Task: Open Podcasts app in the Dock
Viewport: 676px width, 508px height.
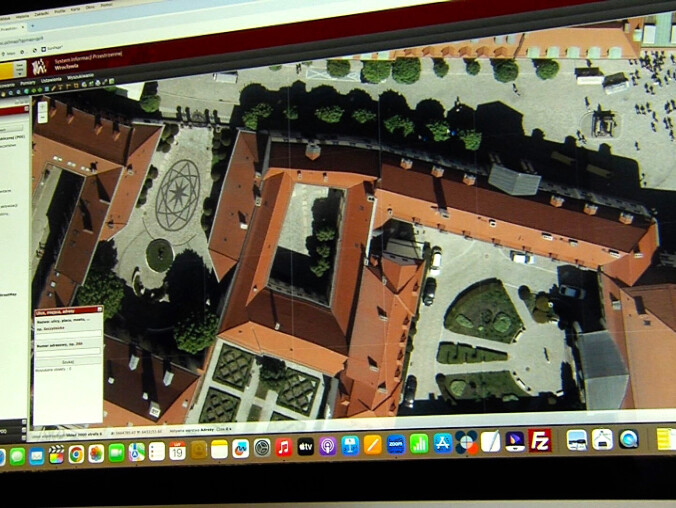Action: 328,446
